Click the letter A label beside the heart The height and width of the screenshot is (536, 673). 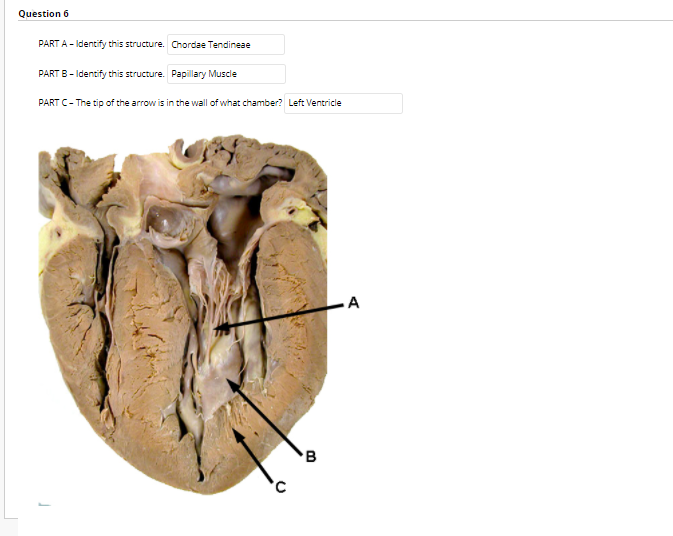point(353,303)
